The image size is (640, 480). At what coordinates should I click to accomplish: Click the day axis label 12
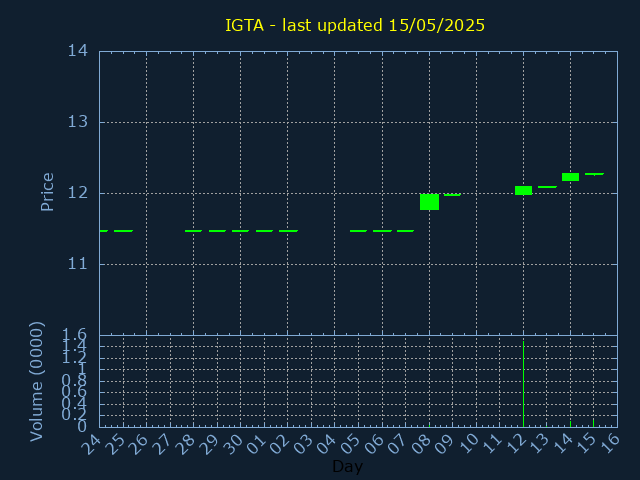(514, 444)
